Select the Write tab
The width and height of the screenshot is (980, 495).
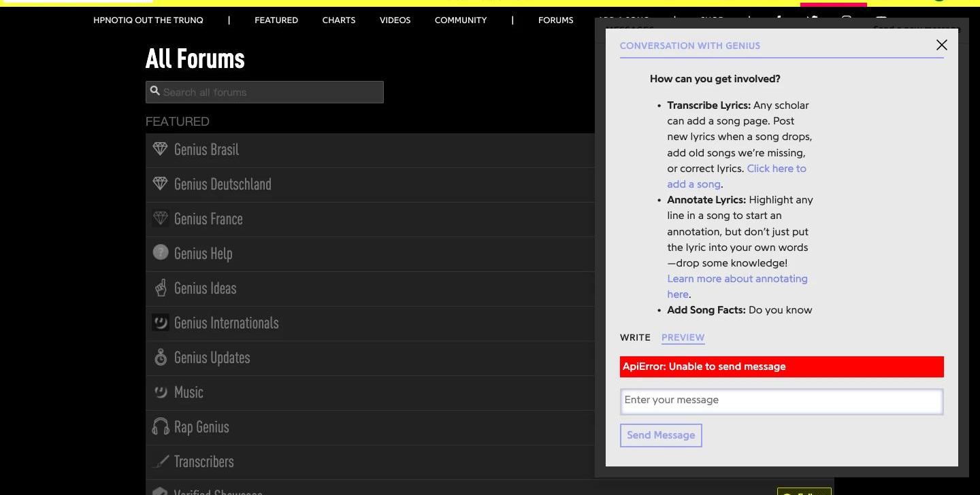[x=635, y=337]
